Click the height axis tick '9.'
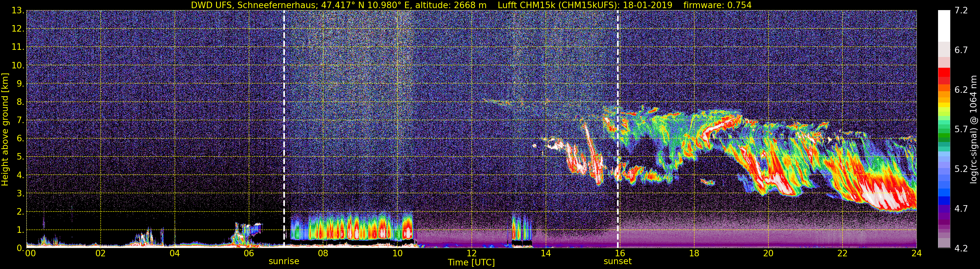Image resolution: width=980 pixels, height=269 pixels. [x=20, y=83]
